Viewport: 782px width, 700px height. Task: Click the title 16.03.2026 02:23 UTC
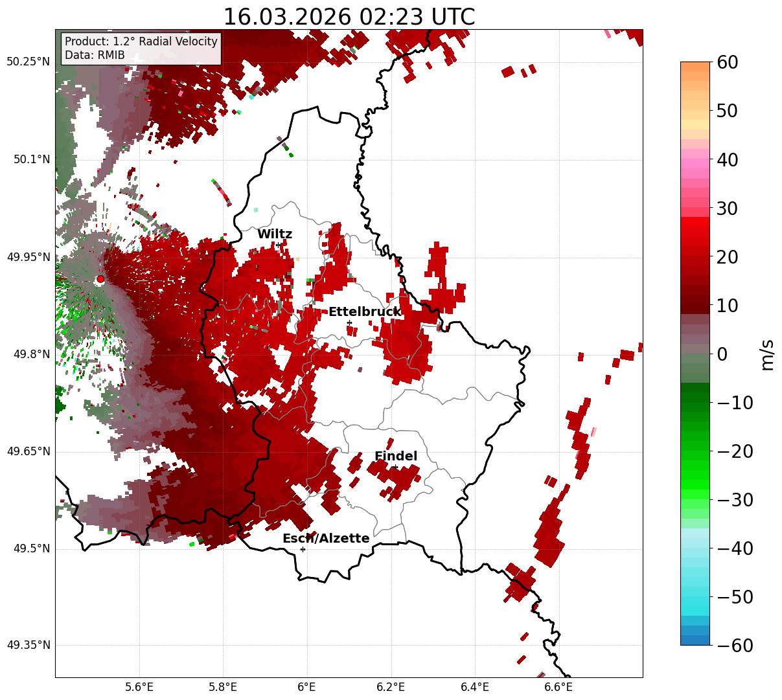coord(349,17)
